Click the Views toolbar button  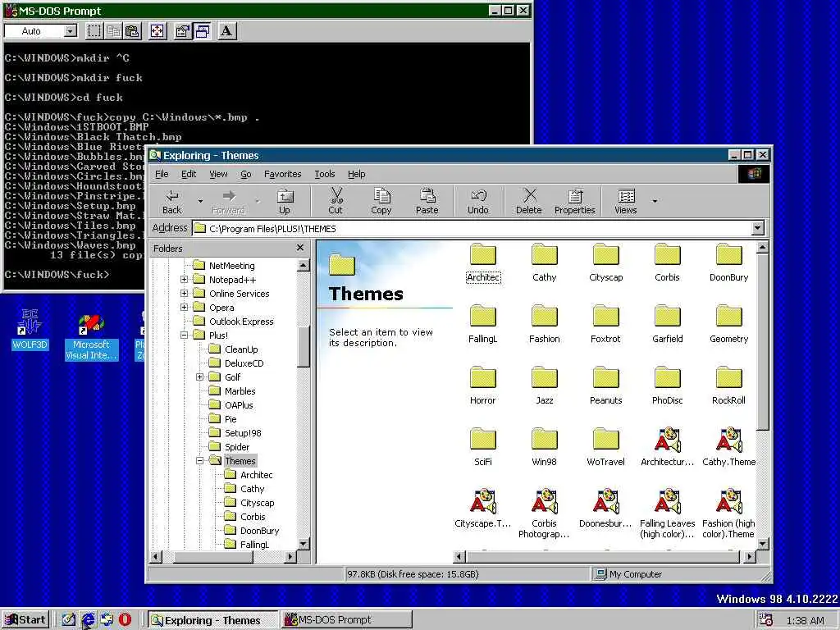(x=626, y=202)
